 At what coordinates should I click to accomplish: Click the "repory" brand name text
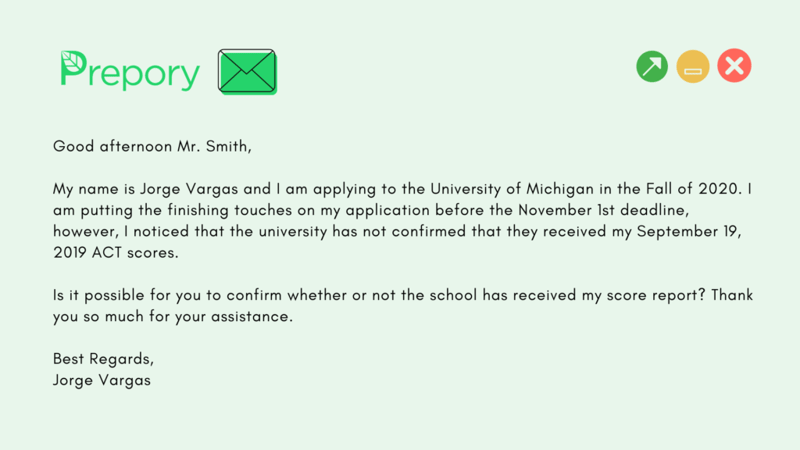[x=143, y=74]
